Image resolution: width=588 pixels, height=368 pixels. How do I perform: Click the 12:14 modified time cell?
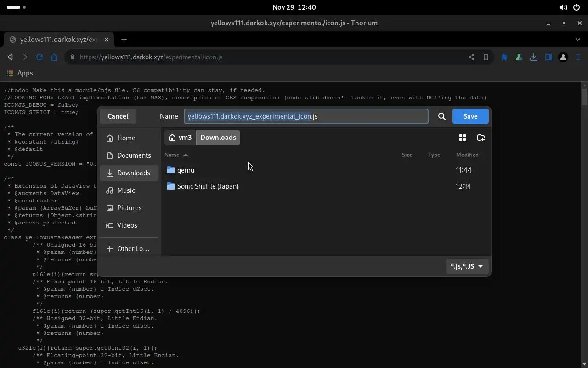464,186
